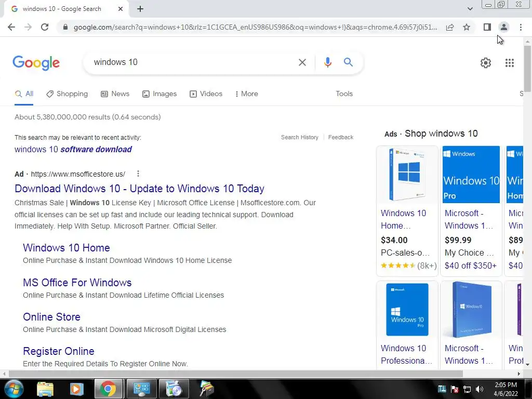
Task: Open Download Windows 10 ad headline
Action: tap(139, 189)
